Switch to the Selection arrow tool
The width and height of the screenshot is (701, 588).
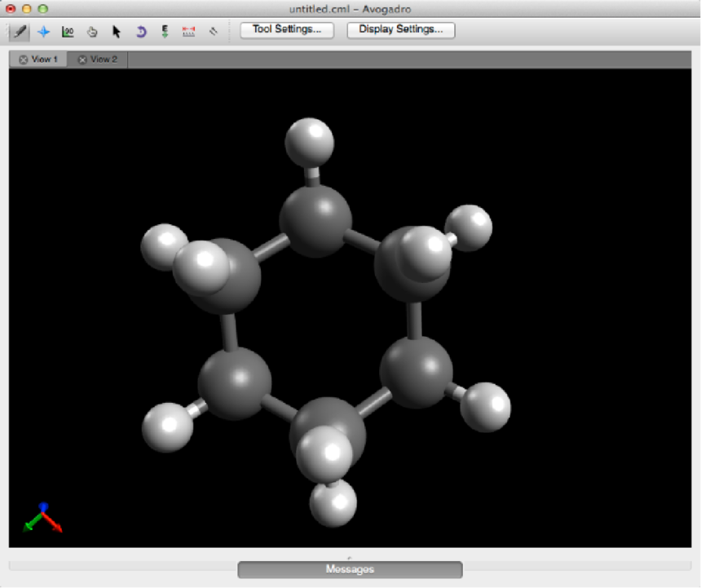click(117, 32)
